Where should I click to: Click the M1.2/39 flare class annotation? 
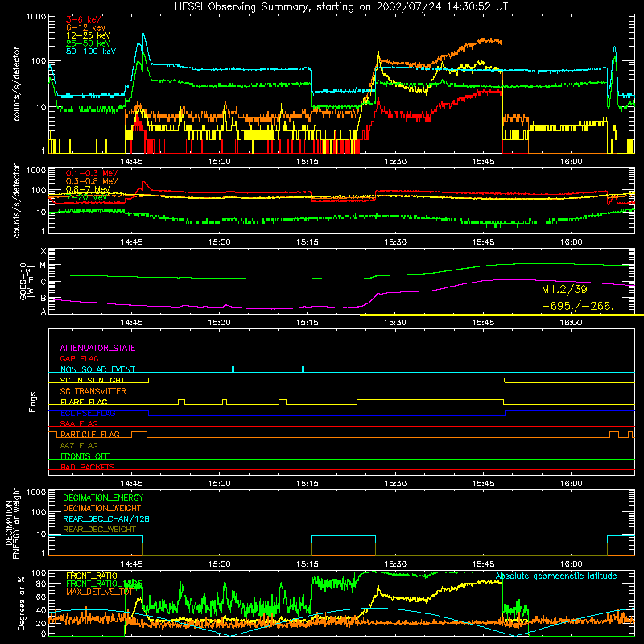point(564,290)
